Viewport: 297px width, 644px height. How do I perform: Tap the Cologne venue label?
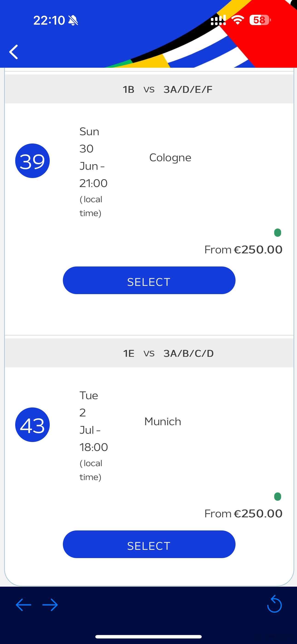pos(170,158)
